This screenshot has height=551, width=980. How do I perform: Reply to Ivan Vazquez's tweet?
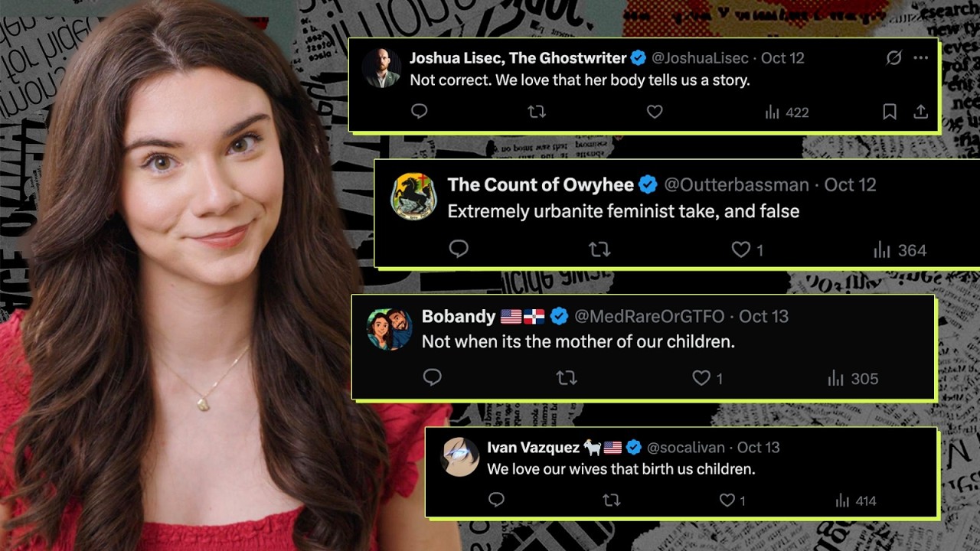click(x=496, y=500)
